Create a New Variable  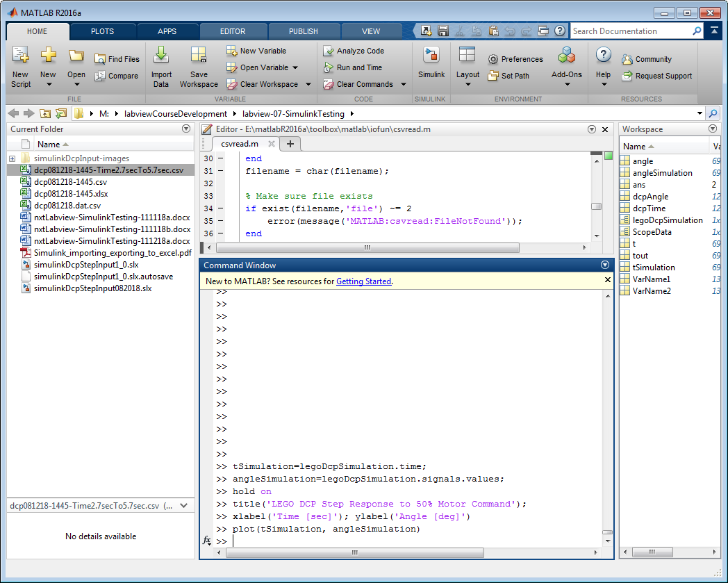(x=256, y=51)
